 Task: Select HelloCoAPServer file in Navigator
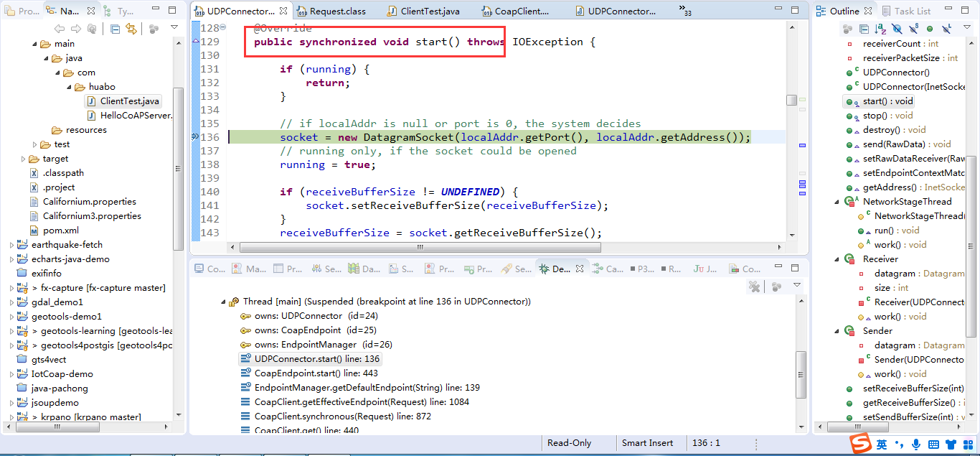(x=129, y=116)
